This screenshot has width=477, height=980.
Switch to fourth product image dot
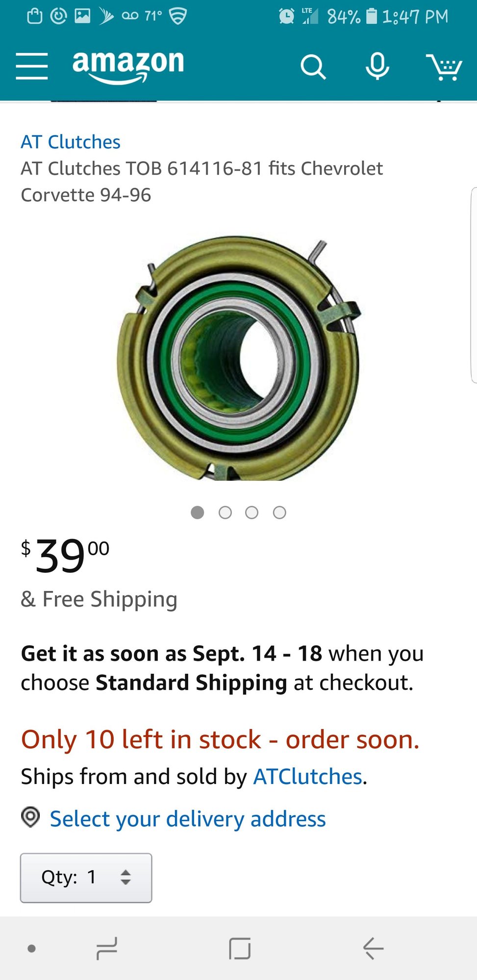(x=279, y=513)
